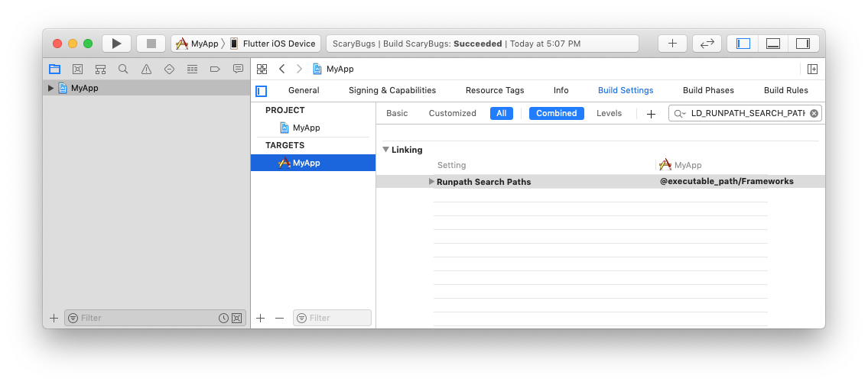
Task: Select MyApp project file in navigator
Action: point(146,88)
